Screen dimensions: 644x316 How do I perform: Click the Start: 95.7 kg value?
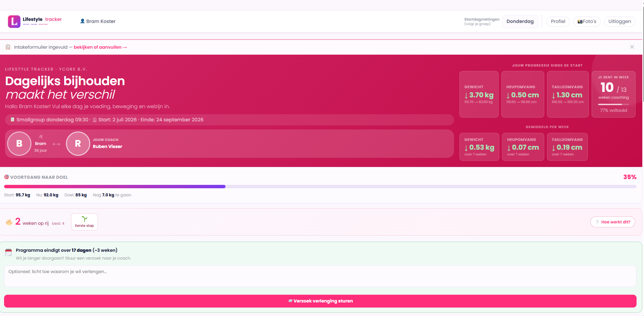(x=17, y=195)
